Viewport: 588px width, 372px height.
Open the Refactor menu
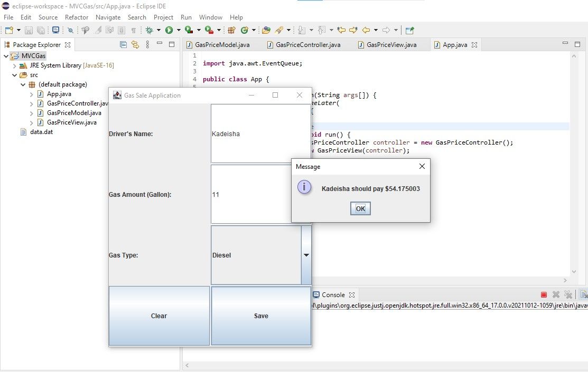[x=76, y=17]
